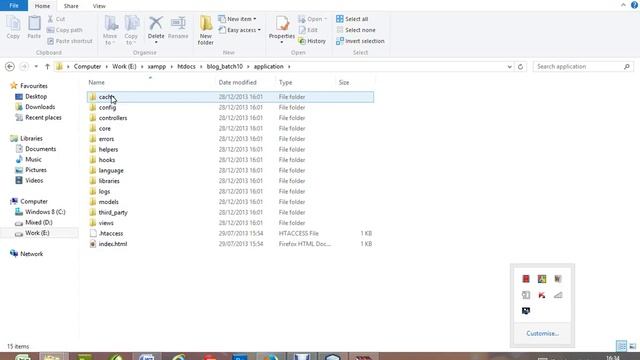The height and width of the screenshot is (360, 640).
Task: Click the Back navigation arrow
Action: [x=10, y=67]
